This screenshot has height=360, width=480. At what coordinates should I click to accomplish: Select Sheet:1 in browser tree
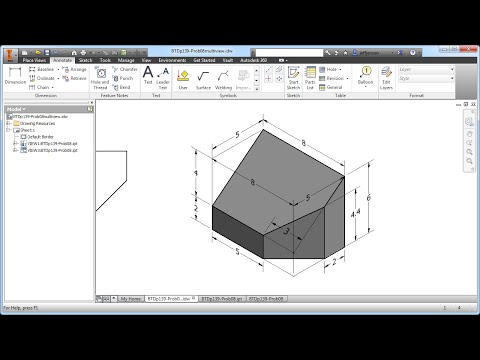click(x=24, y=130)
